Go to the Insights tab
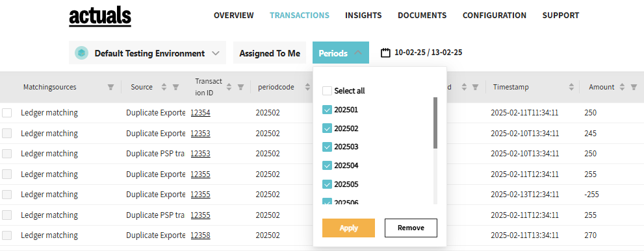 [363, 16]
